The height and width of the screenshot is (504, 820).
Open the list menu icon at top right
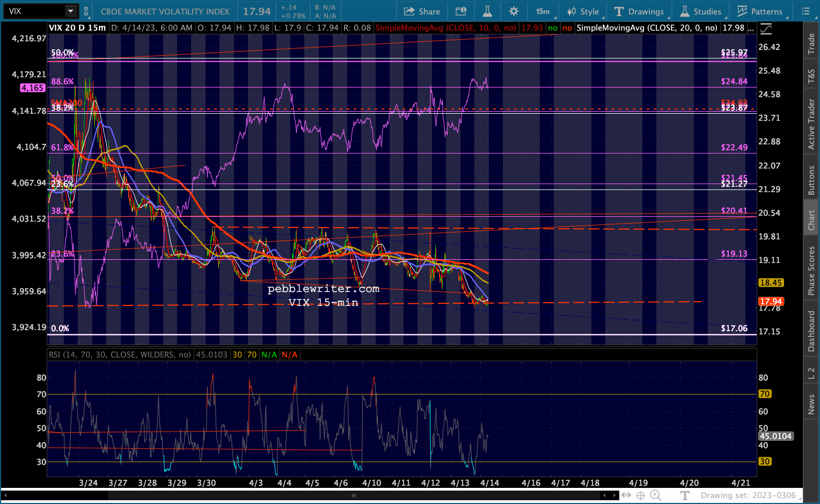pos(806,11)
